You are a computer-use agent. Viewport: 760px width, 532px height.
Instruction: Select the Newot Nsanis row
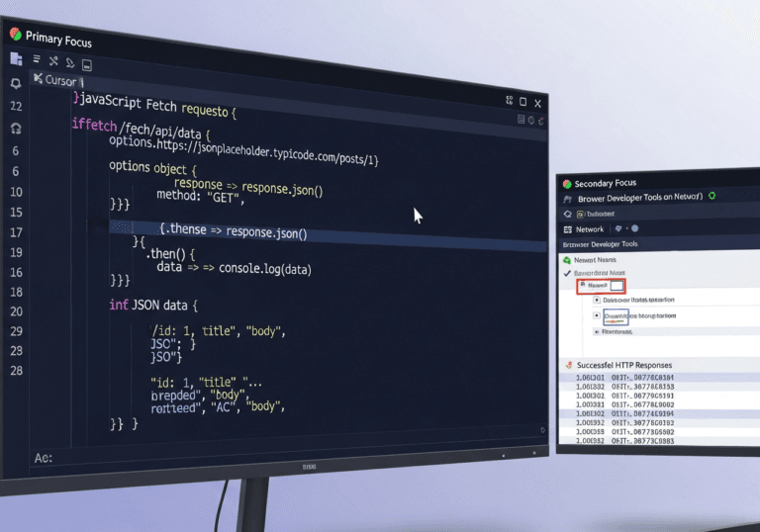click(x=595, y=260)
